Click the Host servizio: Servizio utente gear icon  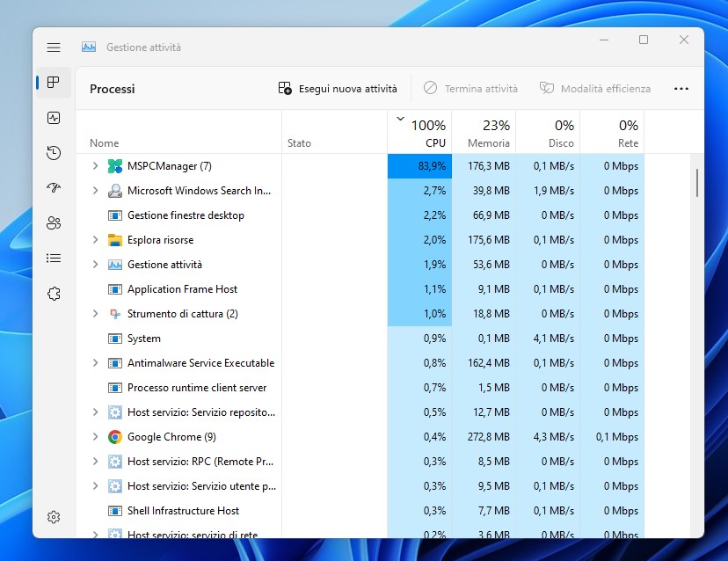(114, 486)
